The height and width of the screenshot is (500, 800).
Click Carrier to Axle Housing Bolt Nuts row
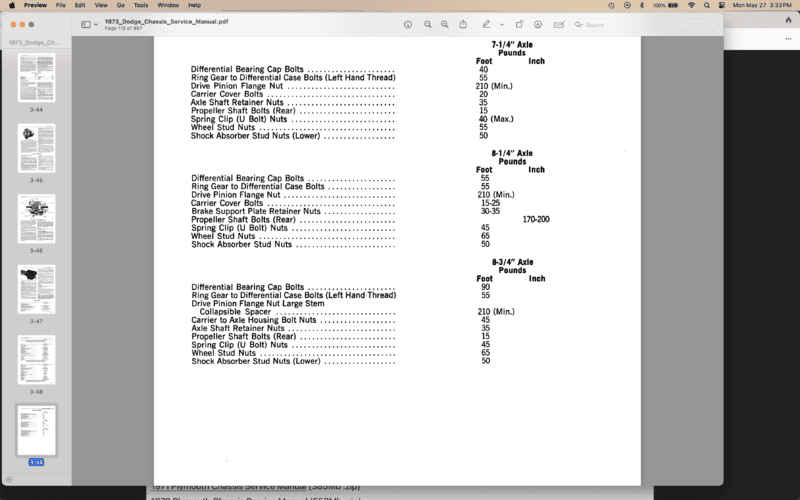coord(293,320)
